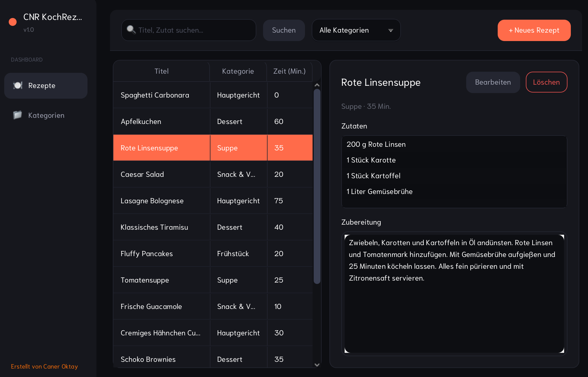Screen dimensions: 588x377
Task: Click the Suppe cell in Tomatensuppe row
Action: tap(239, 280)
